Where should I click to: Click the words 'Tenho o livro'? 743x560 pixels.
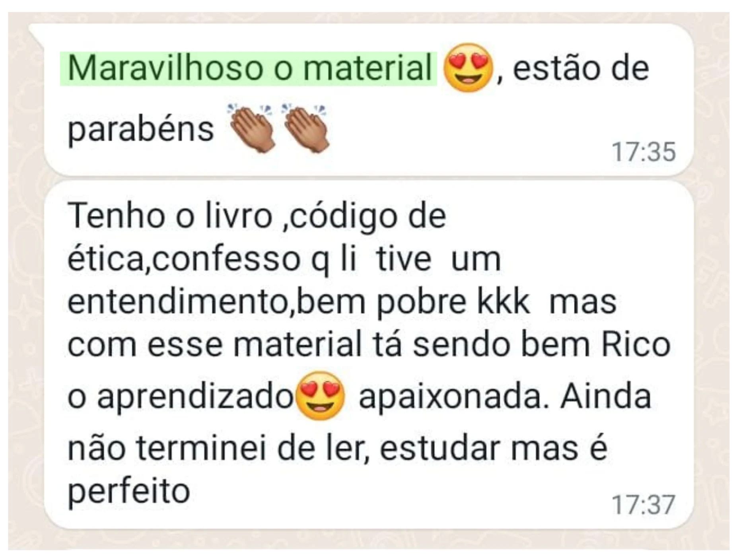[x=170, y=216]
